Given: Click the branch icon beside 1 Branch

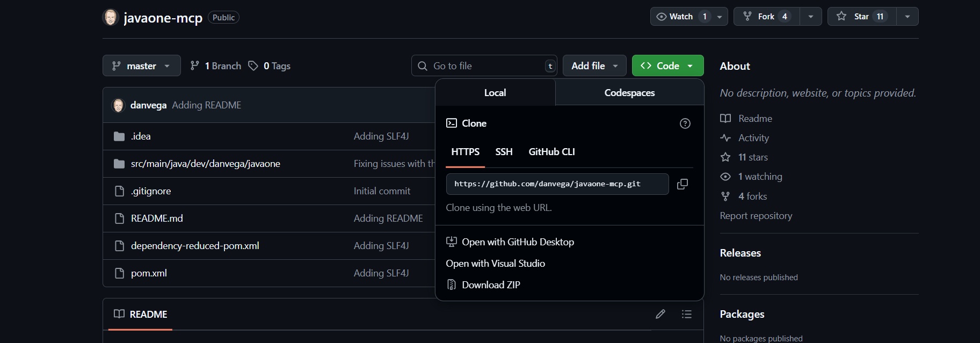Looking at the screenshot, I should pos(195,65).
